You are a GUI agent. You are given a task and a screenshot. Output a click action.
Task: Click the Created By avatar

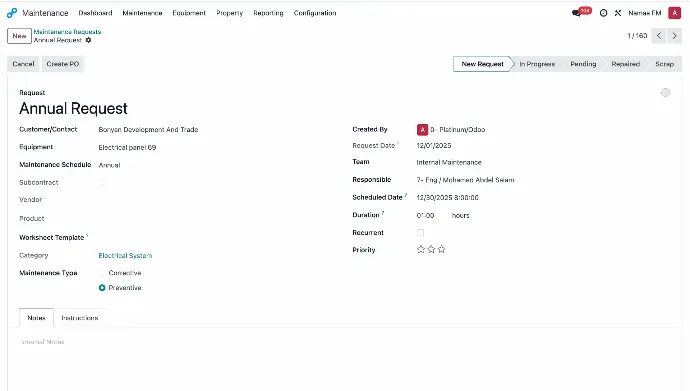[422, 130]
